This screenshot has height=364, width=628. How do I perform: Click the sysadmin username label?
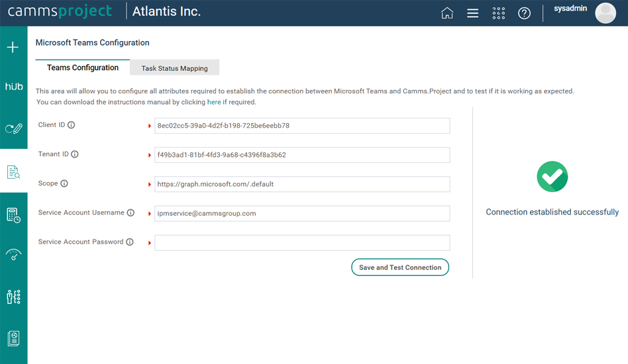tap(570, 9)
